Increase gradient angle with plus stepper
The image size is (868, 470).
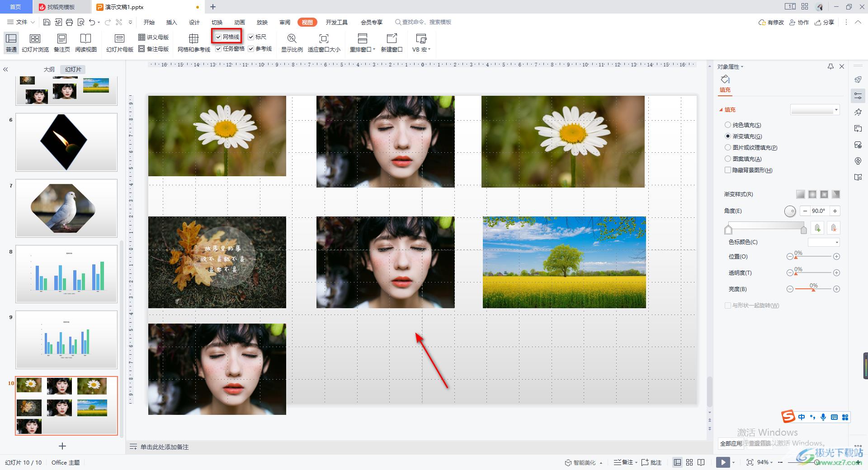pyautogui.click(x=835, y=211)
